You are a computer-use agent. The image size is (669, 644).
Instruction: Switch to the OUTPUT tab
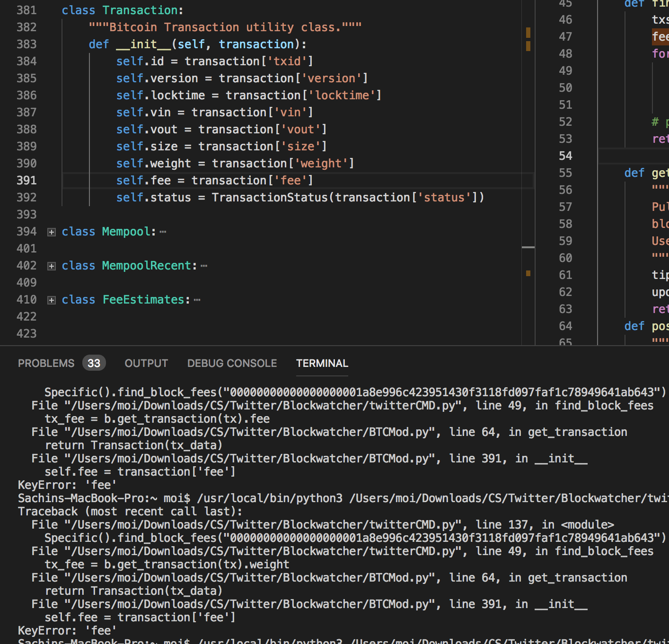pyautogui.click(x=146, y=363)
